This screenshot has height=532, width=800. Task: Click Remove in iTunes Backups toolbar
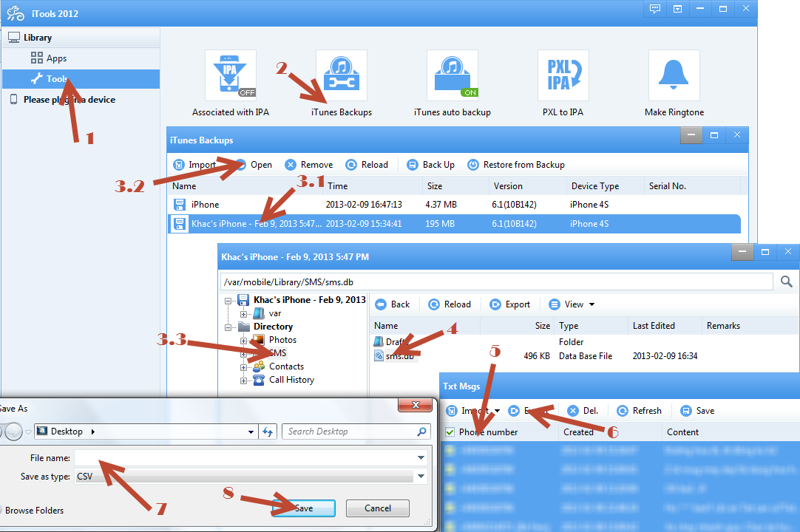coord(308,165)
